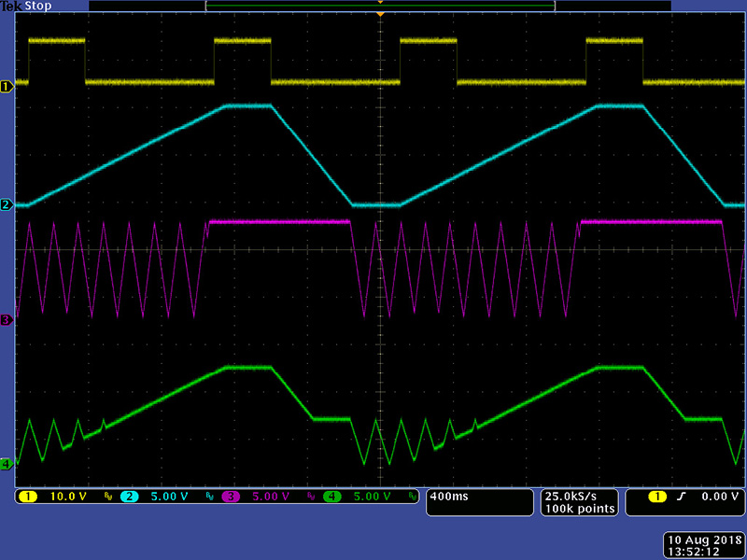Click the orange trigger position marker at top

tap(380, 15)
